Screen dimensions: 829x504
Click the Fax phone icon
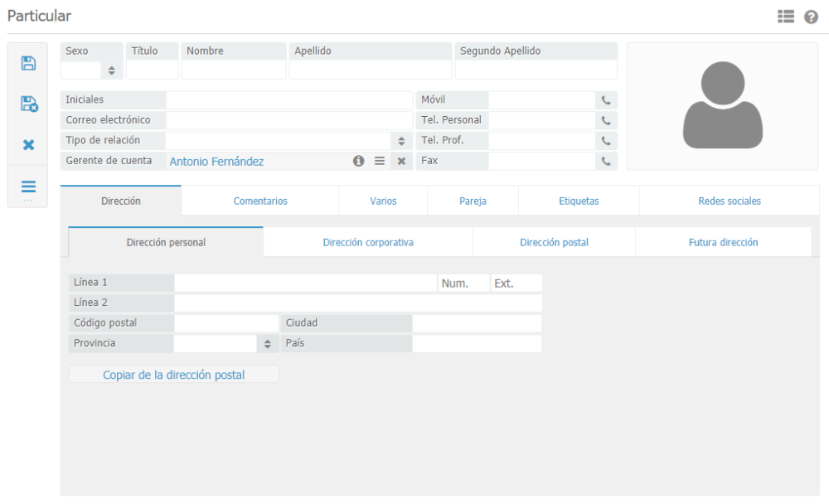(x=606, y=162)
